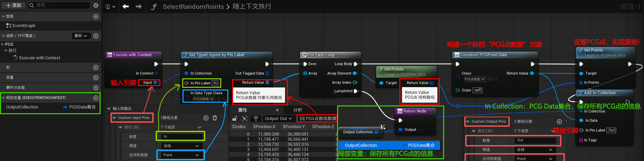Image resolution: width=644 pixels, height=161 pixels.
Task: Add a local variable with the plus beside 局部变量
Action: 96,98
